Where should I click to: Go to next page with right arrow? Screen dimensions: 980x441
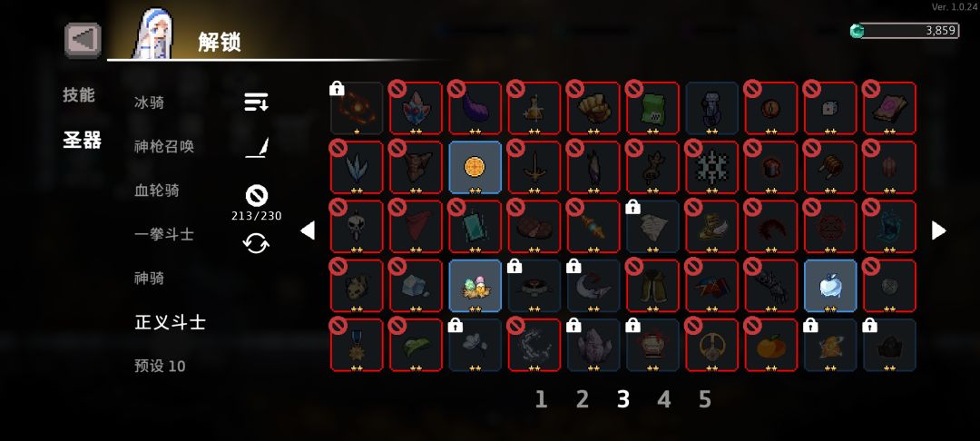point(939,230)
